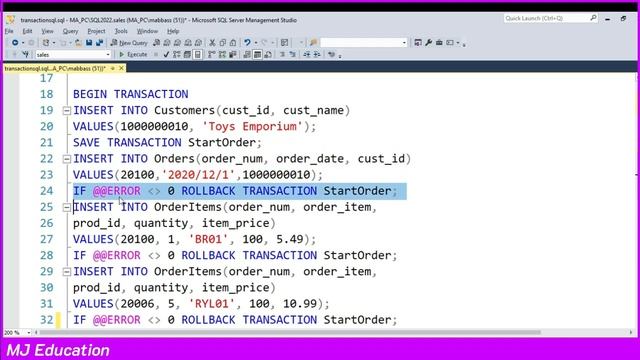Collapse INSERT INTO OrderItems block at line 29

[x=67, y=272]
